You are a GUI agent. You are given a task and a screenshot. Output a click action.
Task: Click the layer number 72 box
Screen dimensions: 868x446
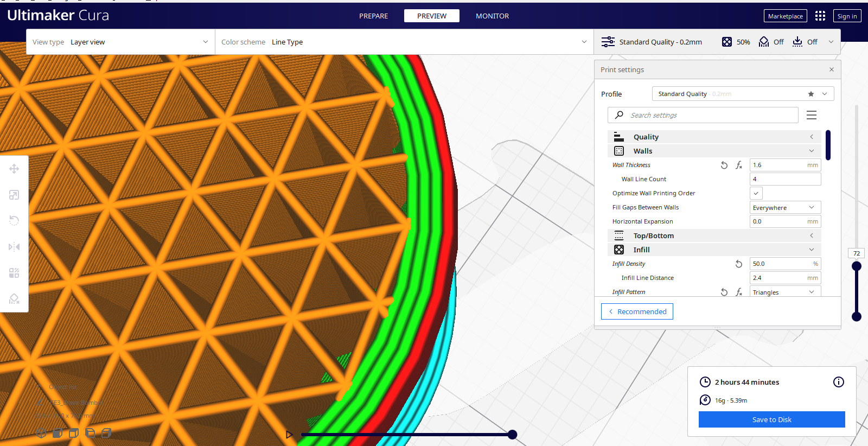tap(857, 253)
